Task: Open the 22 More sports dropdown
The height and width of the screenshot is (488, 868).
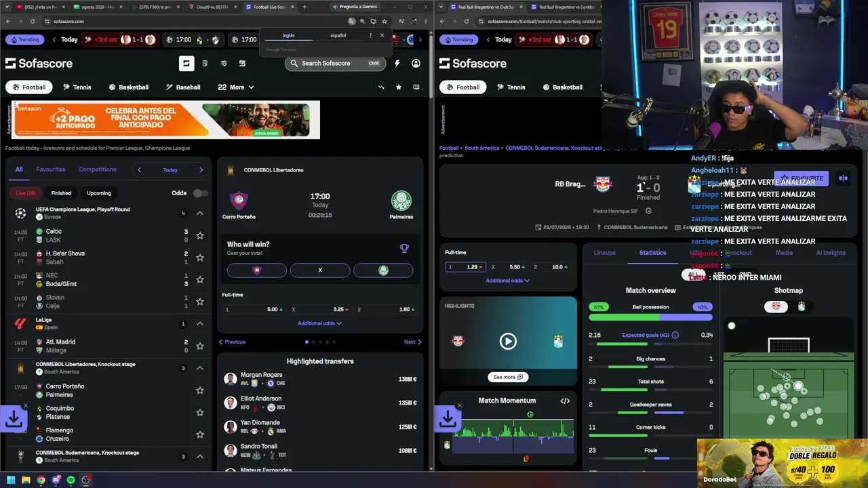Action: pos(236,87)
